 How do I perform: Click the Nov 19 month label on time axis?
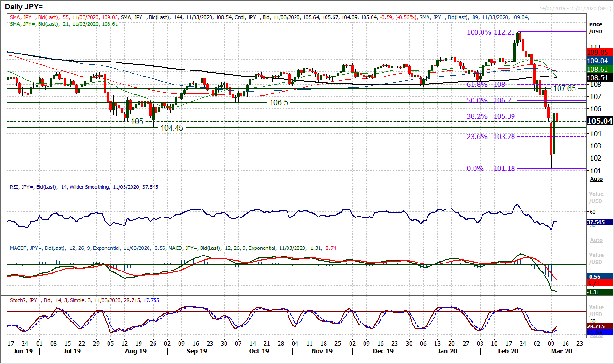coord(322,351)
